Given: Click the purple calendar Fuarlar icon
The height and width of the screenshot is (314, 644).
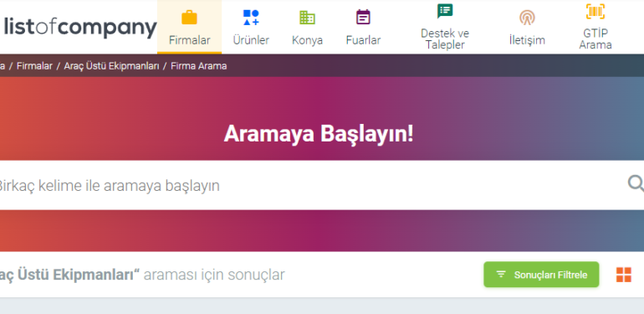Looking at the screenshot, I should click(363, 18).
